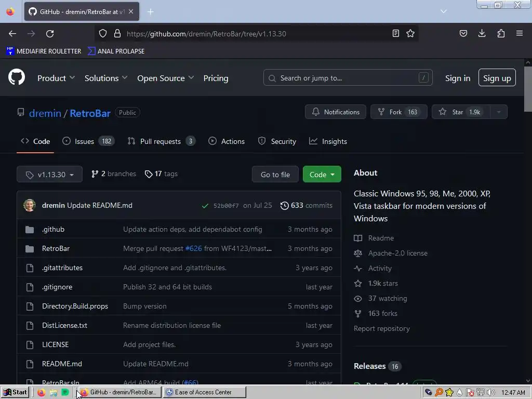Image resolution: width=532 pixels, height=399 pixels.
Task: Toggle reader view in the address bar
Action: [395, 33]
